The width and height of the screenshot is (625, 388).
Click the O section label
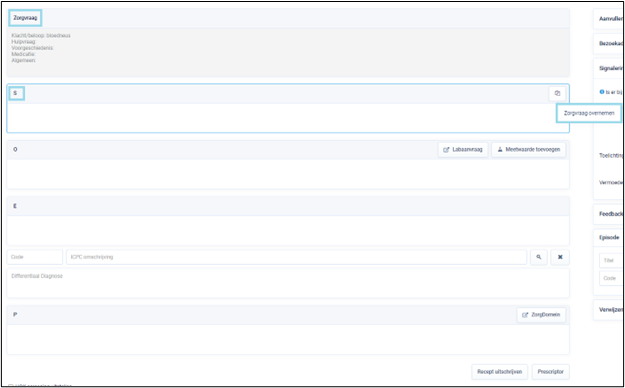click(x=16, y=150)
